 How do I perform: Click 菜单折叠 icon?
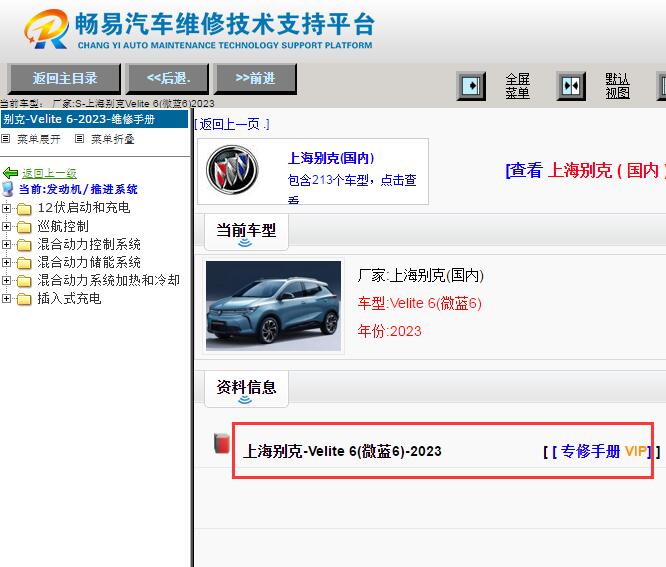pyautogui.click(x=79, y=138)
